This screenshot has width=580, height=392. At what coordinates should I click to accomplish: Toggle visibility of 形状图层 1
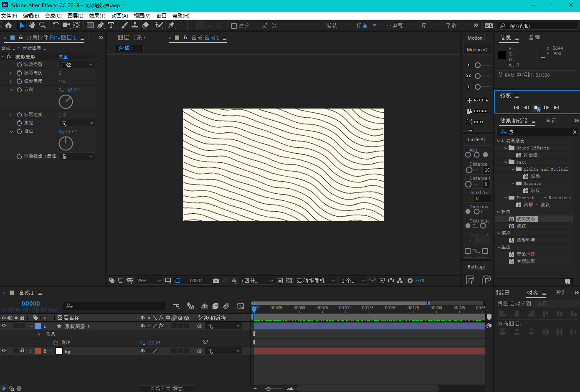[4, 326]
